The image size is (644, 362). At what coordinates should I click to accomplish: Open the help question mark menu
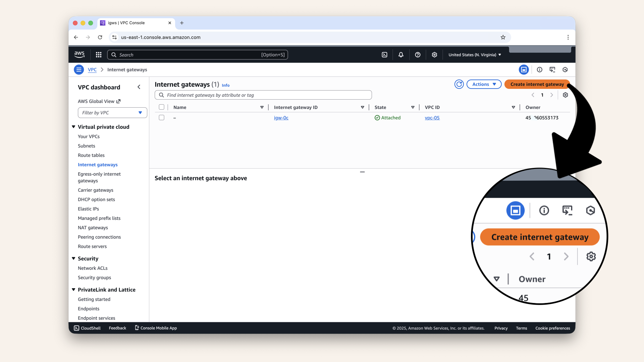coord(418,55)
